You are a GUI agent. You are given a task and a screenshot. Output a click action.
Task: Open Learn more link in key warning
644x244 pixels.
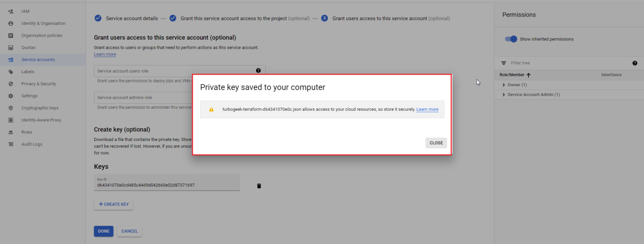pos(427,109)
